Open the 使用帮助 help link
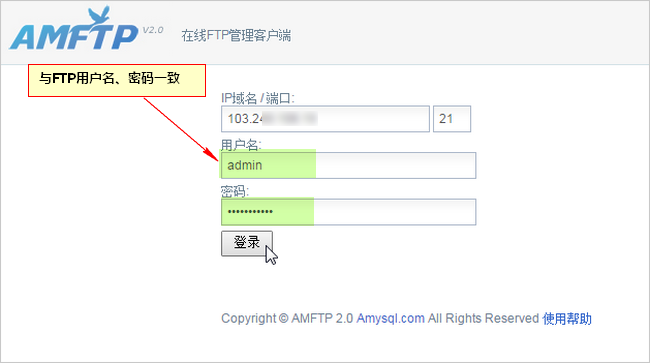 [567, 318]
